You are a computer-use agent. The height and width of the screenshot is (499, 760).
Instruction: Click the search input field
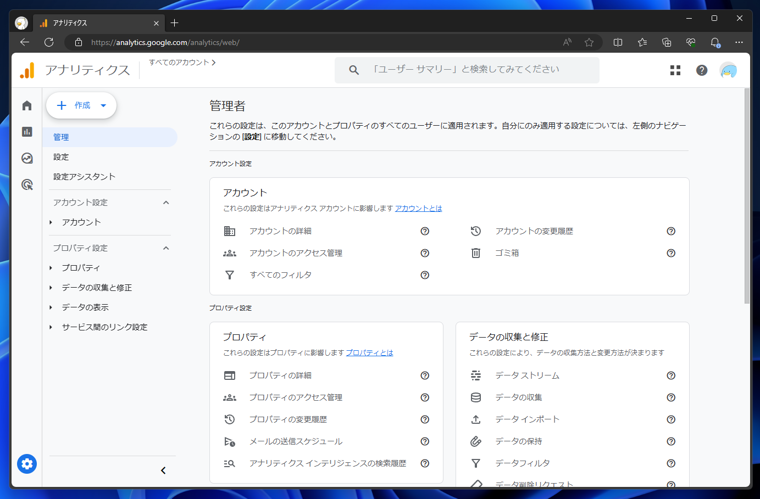tap(467, 70)
